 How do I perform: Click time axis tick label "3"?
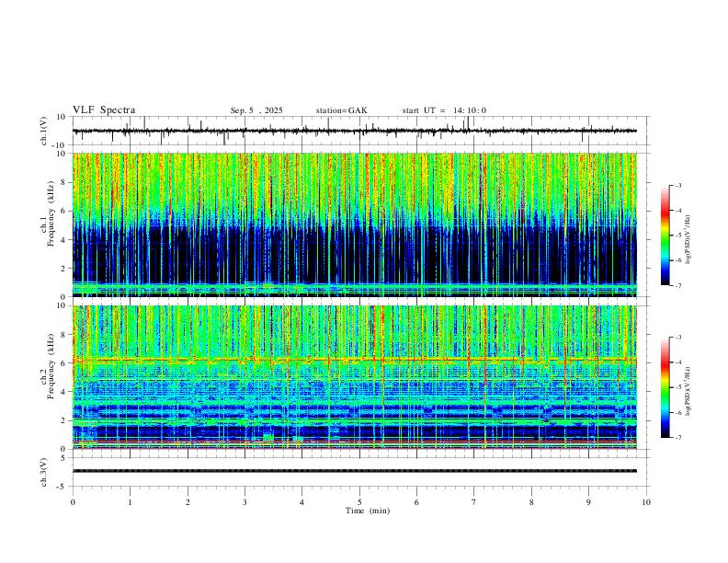(x=245, y=502)
